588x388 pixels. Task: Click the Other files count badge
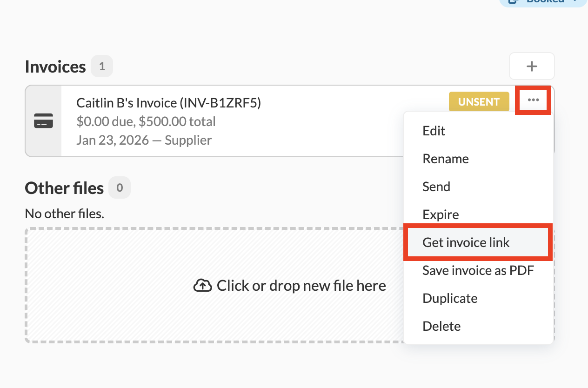(120, 188)
